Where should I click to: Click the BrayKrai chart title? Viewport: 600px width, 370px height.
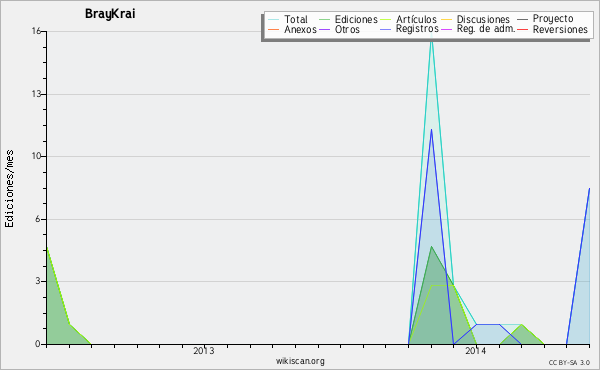pos(110,14)
